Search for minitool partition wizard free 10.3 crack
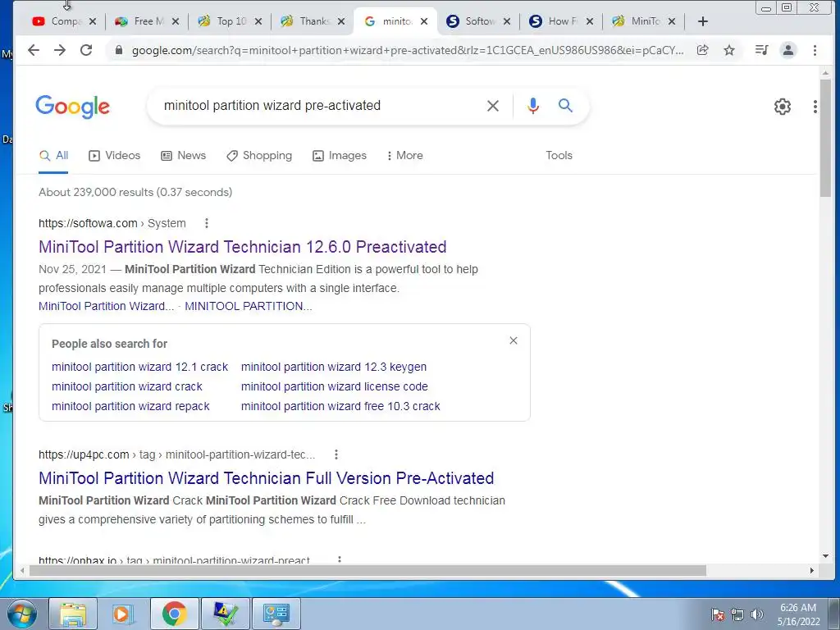Image resolution: width=840 pixels, height=630 pixels. pyautogui.click(x=340, y=407)
